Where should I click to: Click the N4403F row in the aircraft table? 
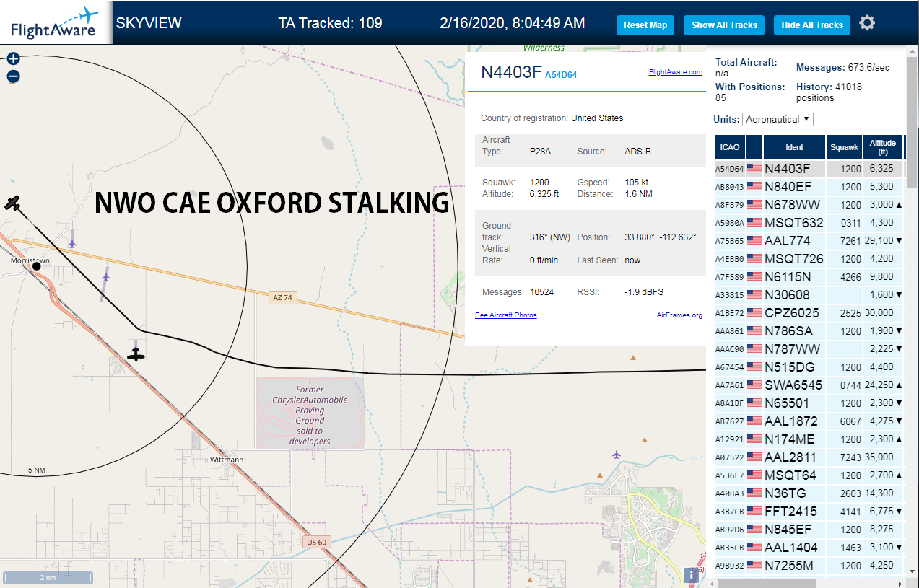[809, 169]
